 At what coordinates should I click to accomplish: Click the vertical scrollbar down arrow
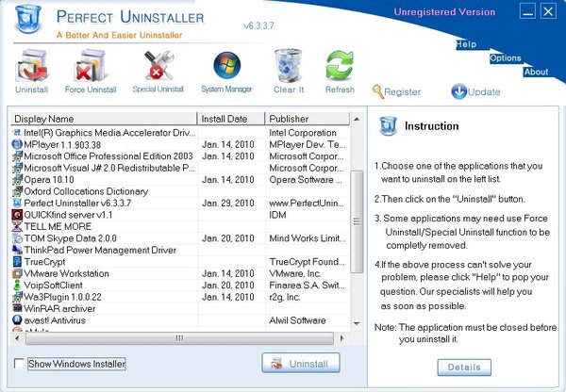[357, 323]
